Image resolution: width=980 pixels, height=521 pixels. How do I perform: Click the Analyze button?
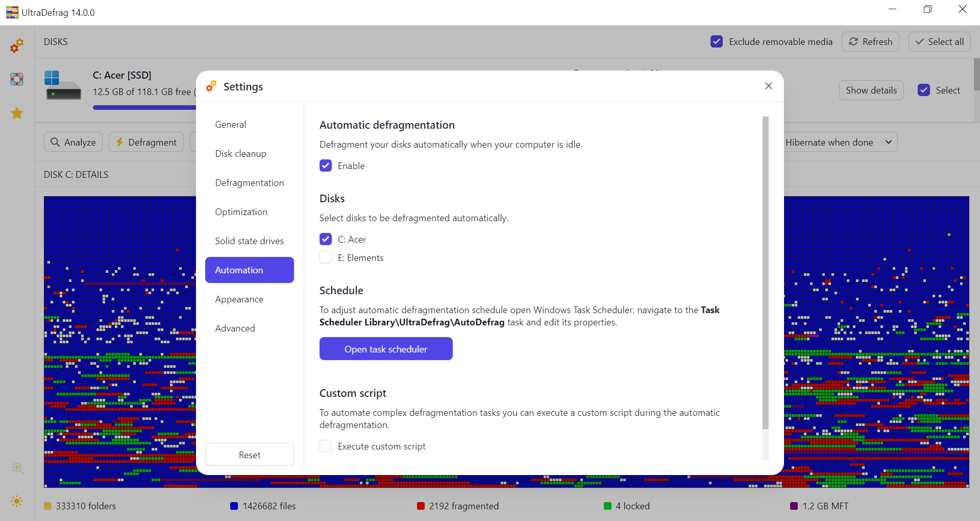(73, 142)
